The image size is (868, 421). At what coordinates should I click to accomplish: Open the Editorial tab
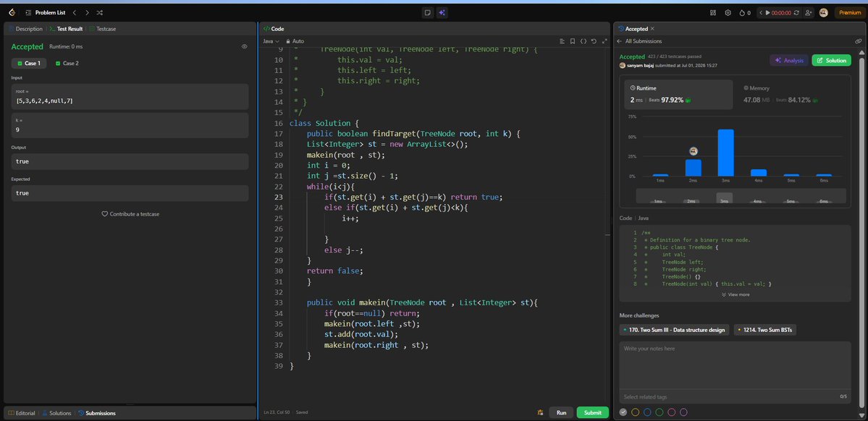(22, 413)
